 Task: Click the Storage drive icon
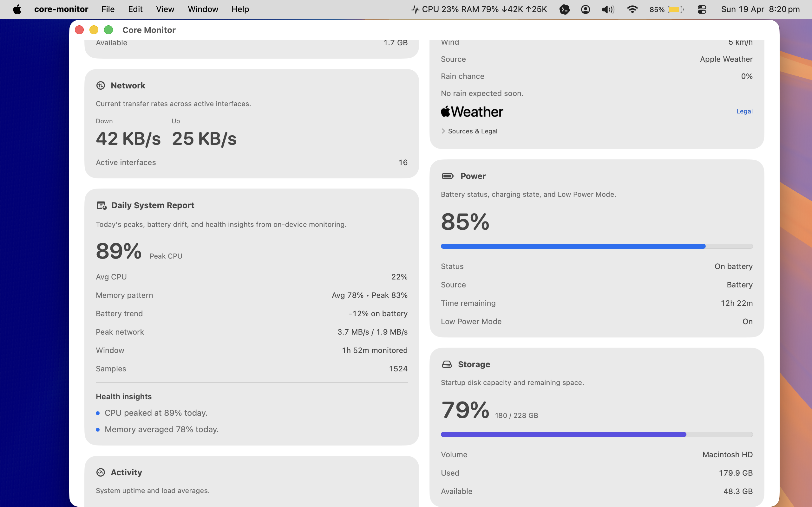tap(447, 364)
